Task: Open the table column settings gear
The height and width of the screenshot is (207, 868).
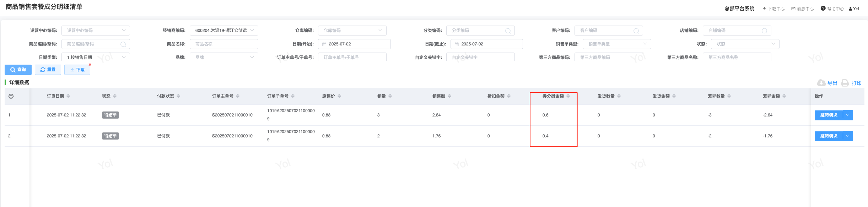Action: tap(11, 96)
